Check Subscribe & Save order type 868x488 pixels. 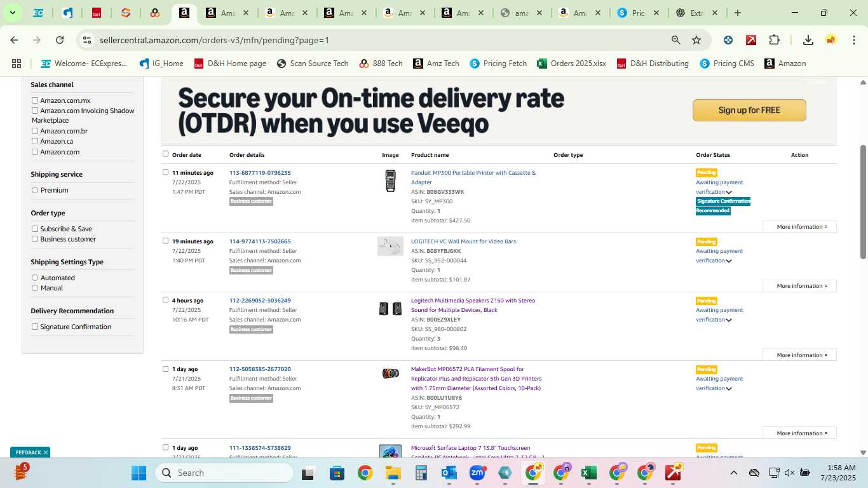(x=35, y=229)
